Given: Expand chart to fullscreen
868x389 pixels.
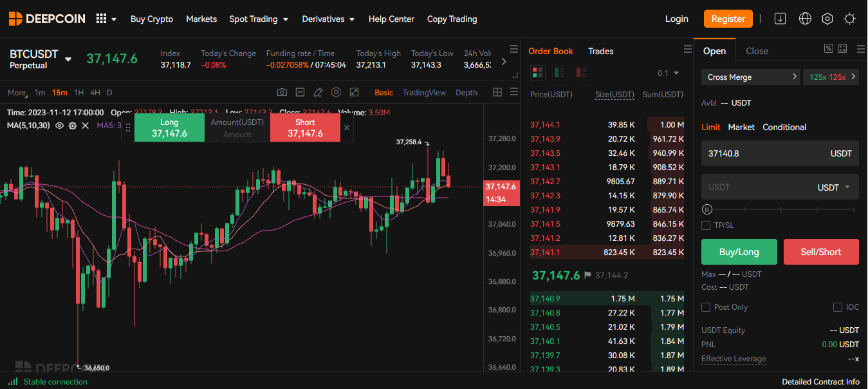Looking at the screenshot, I should (x=354, y=92).
